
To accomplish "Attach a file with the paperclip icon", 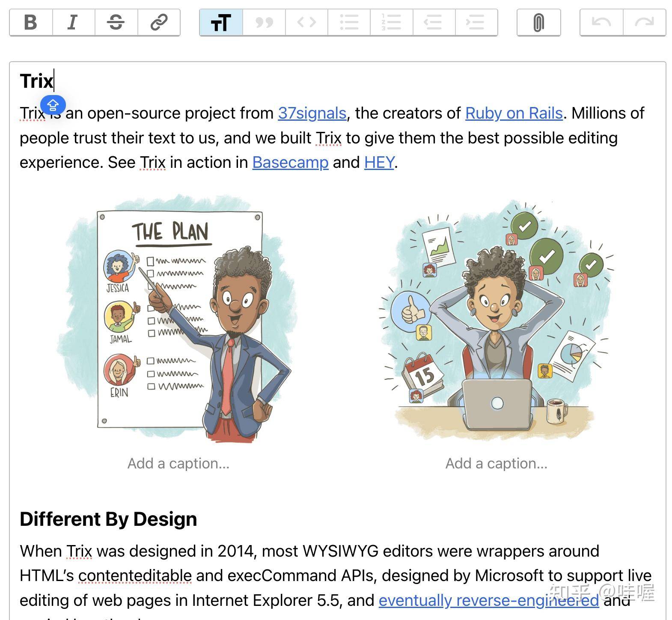I will click(538, 22).
